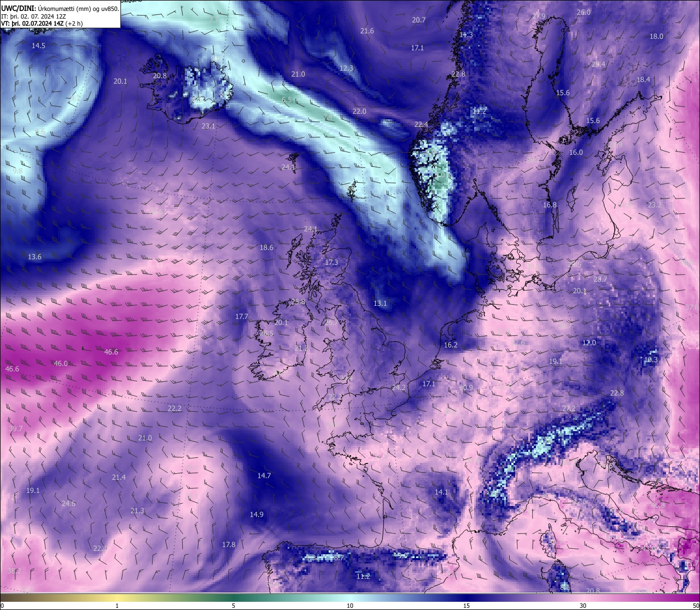Click the 16.2 value near Dutch coast
The height and width of the screenshot is (610, 700).
click(451, 345)
